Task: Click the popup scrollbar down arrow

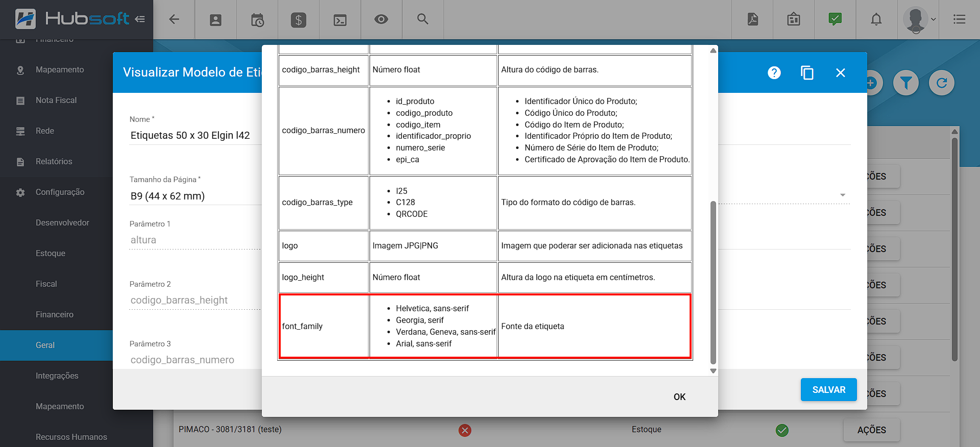Action: click(713, 371)
